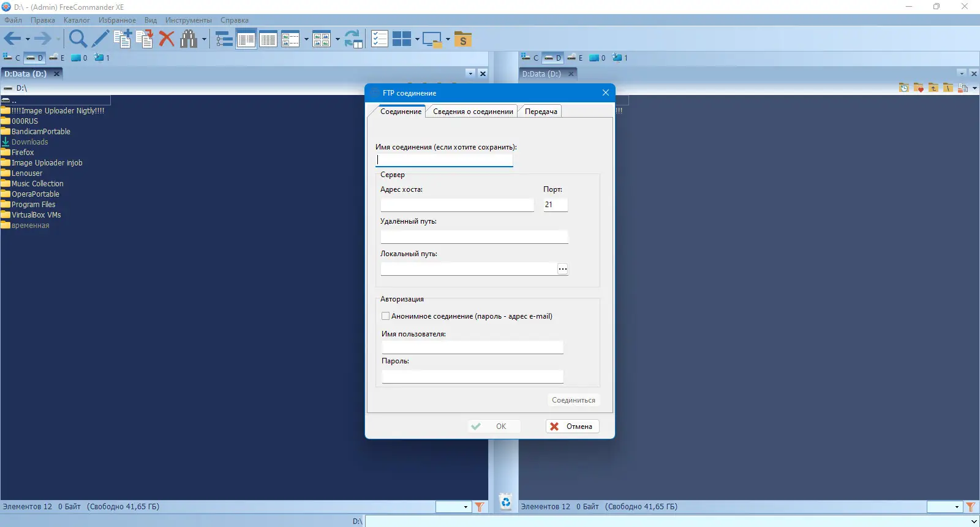Click the copy files icon with plus
980x527 pixels.
(x=123, y=39)
